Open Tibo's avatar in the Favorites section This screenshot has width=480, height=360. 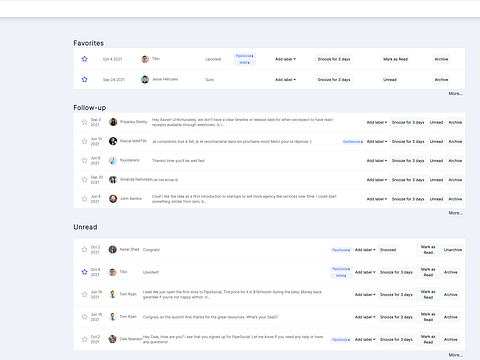point(145,59)
